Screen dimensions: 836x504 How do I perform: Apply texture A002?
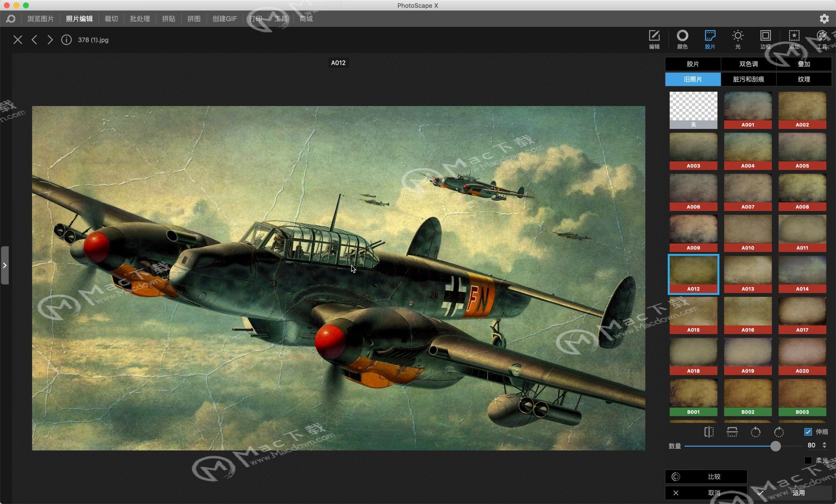point(802,110)
